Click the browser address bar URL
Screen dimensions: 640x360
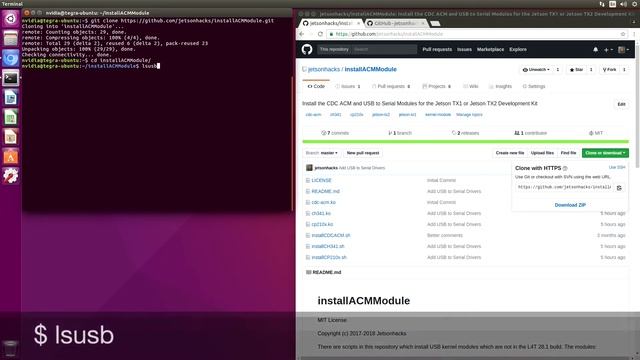click(x=389, y=34)
